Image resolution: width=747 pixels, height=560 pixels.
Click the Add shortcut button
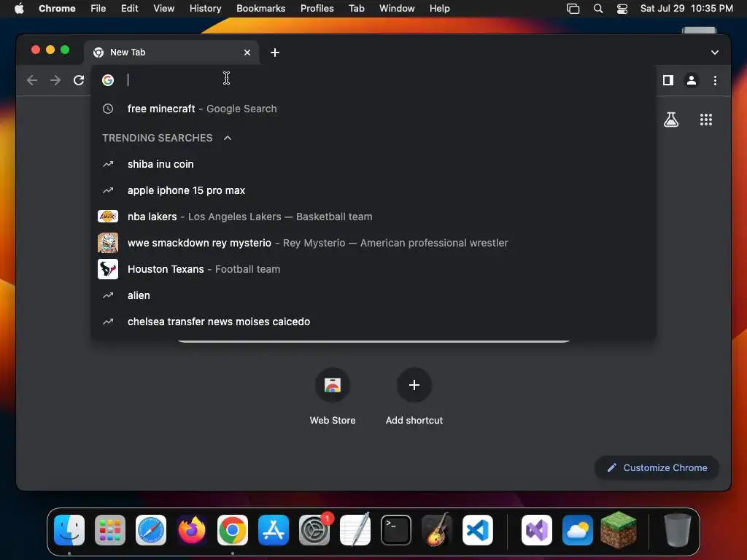[414, 396]
